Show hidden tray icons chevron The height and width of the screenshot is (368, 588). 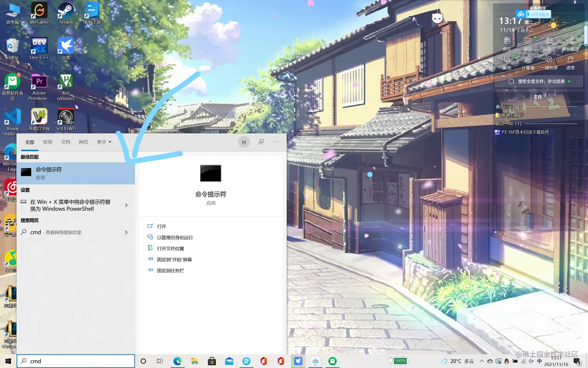pyautogui.click(x=482, y=361)
